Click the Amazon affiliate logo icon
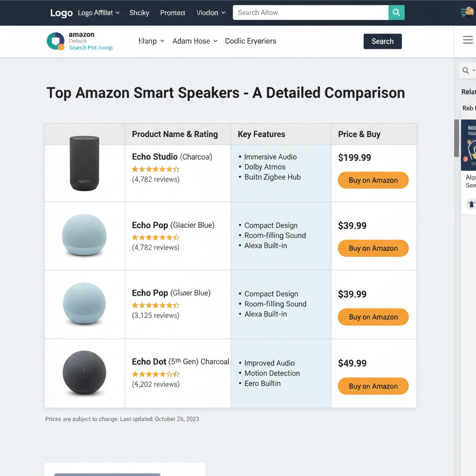The image size is (476, 476). pyautogui.click(x=56, y=41)
